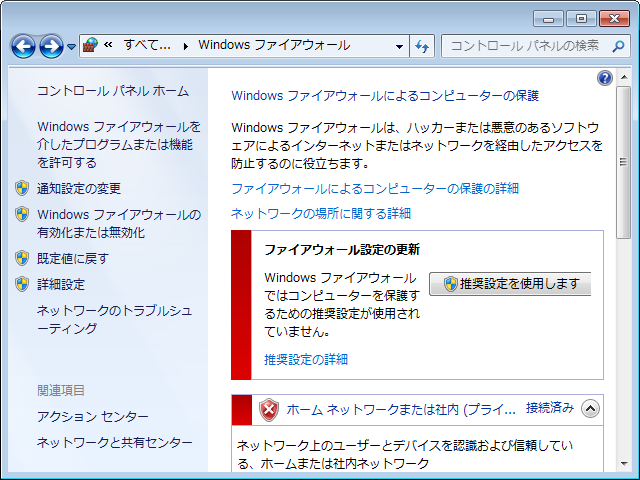Click red shield X icon for home network
The image size is (640, 480).
(269, 410)
